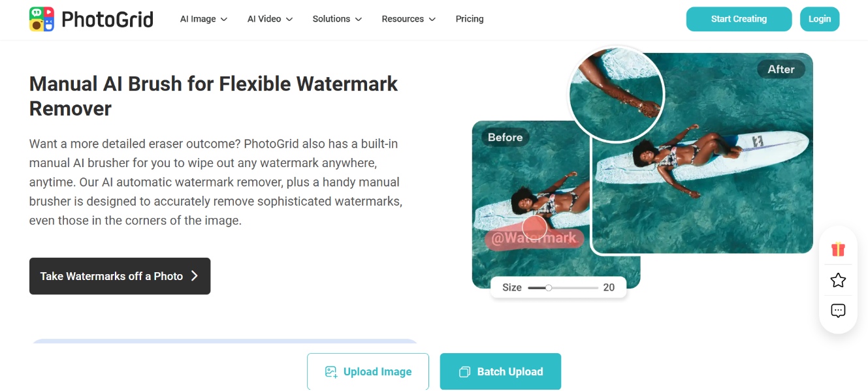Click the circular magnified zoom preview
This screenshot has width=868, height=391.
click(615, 93)
